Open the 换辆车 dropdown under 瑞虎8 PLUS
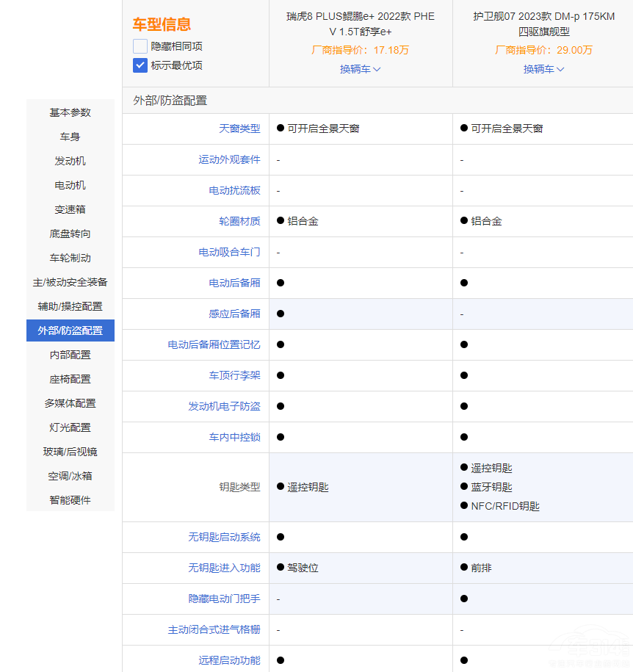Viewport: 633px width, 672px height. coord(360,68)
